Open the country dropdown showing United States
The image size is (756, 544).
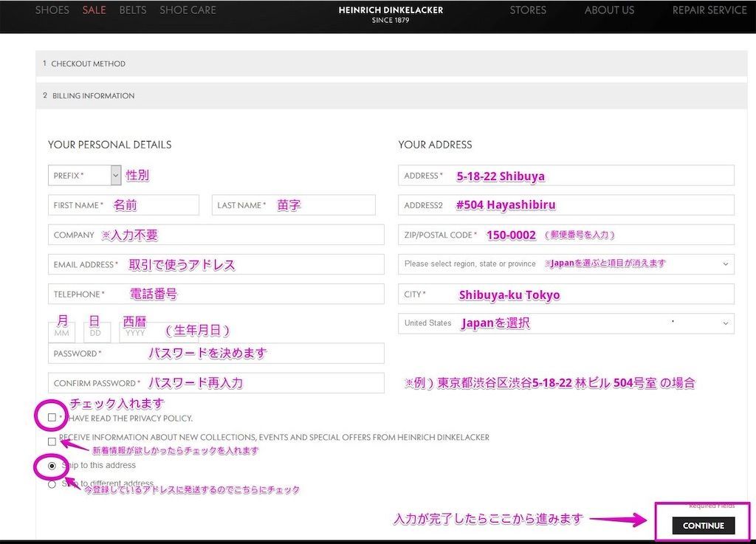(x=566, y=323)
